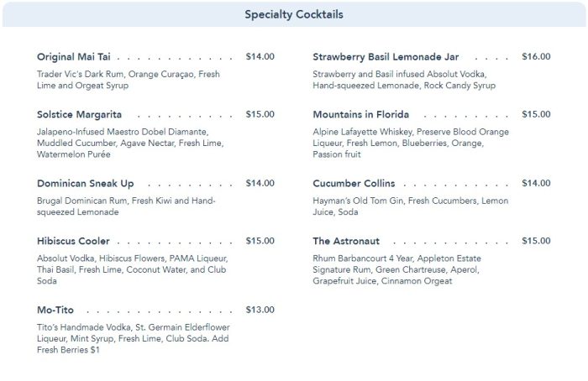Open the Mountains in Florida item
Screen dimensions: 588x381
click(360, 114)
